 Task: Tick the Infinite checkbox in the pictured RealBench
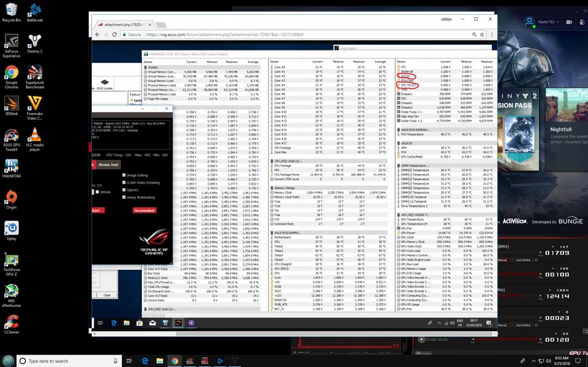[x=97, y=192]
